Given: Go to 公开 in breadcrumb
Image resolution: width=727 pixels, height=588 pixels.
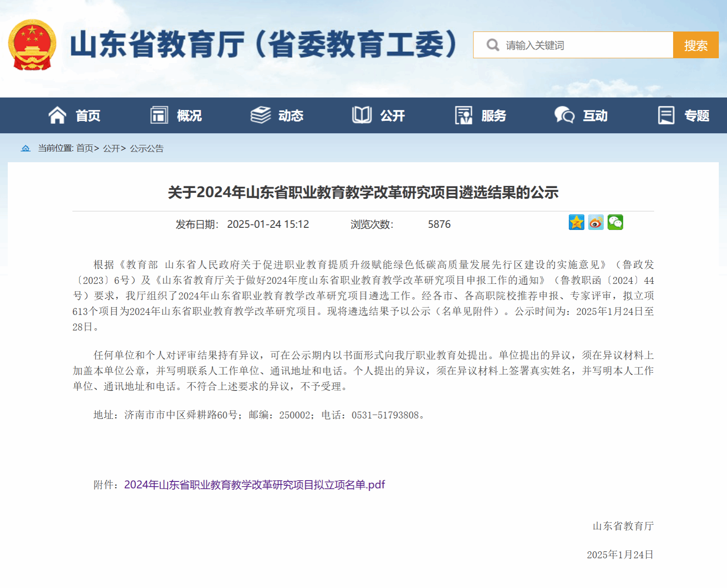Looking at the screenshot, I should 111,148.
